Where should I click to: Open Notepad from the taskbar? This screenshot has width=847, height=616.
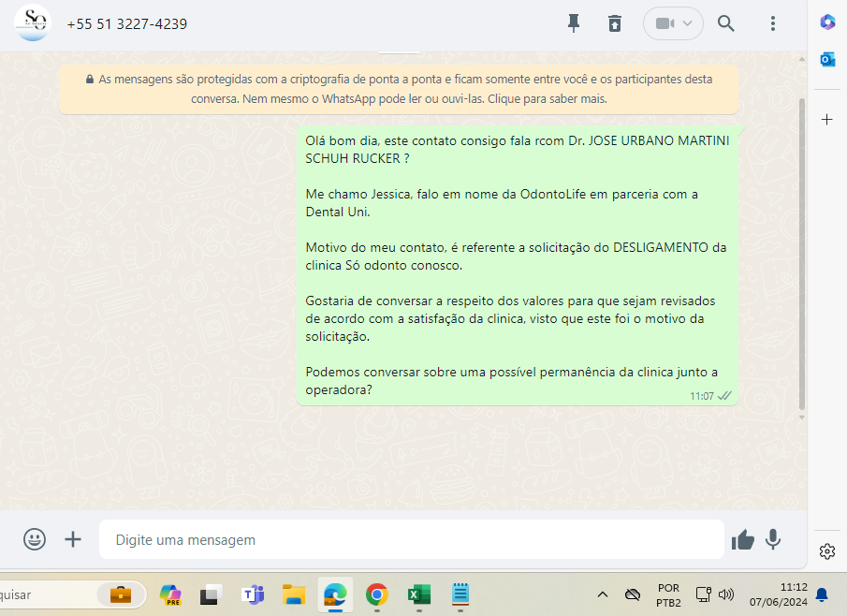point(460,594)
